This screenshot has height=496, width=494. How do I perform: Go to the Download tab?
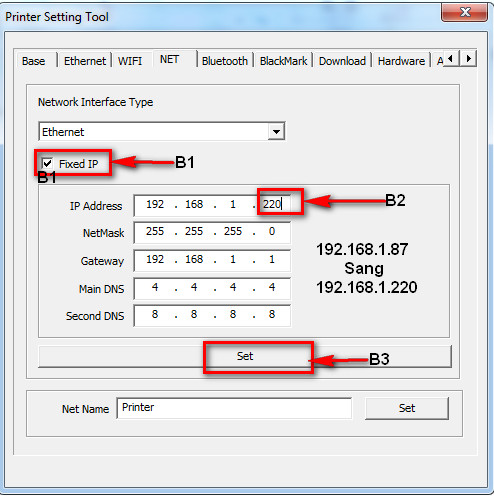point(342,61)
